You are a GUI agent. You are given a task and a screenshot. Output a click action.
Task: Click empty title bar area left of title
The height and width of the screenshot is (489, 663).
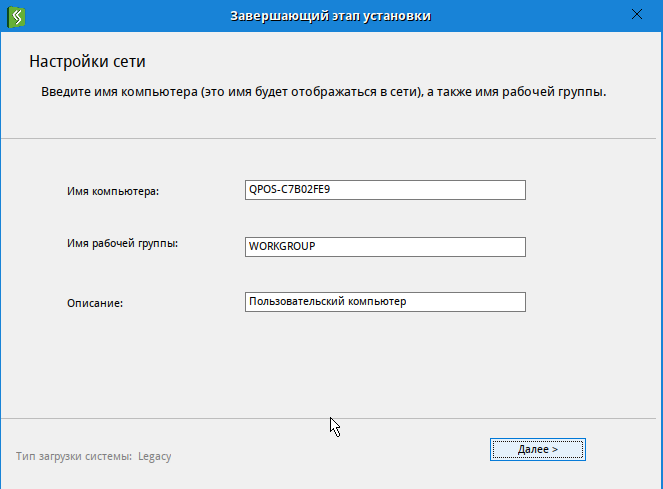pyautogui.click(x=120, y=15)
